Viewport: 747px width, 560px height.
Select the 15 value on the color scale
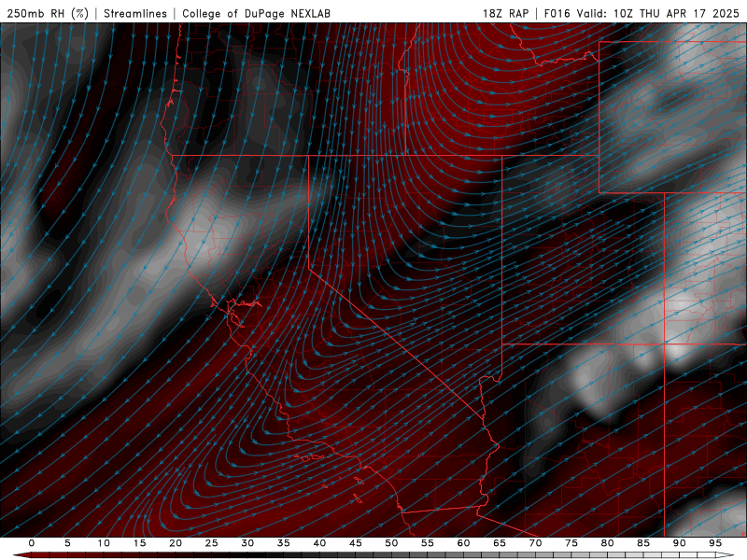[x=139, y=543]
